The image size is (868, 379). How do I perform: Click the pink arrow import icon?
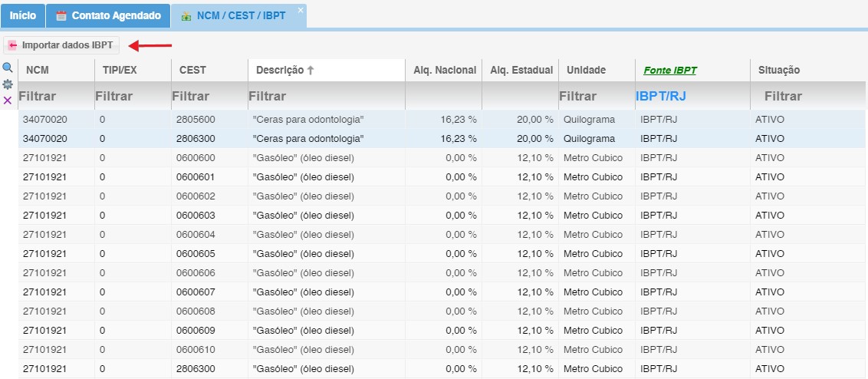[13, 45]
